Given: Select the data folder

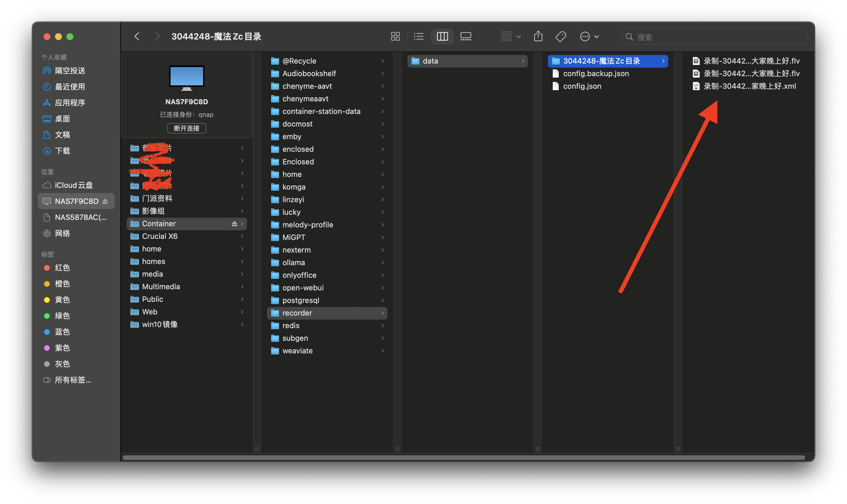Looking at the screenshot, I should [467, 61].
